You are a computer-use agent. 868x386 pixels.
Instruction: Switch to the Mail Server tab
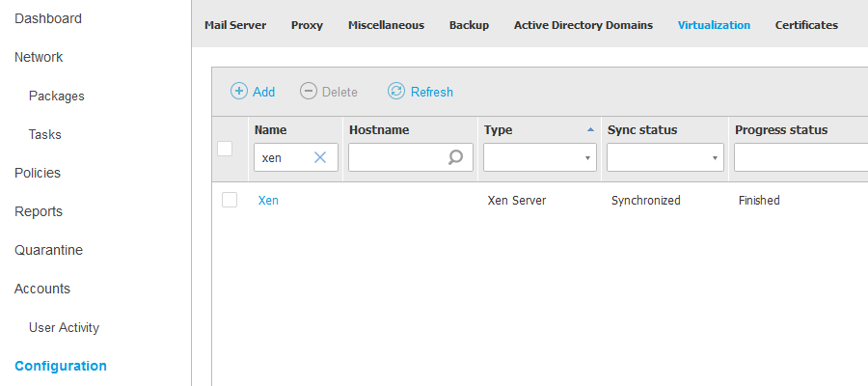[x=235, y=25]
